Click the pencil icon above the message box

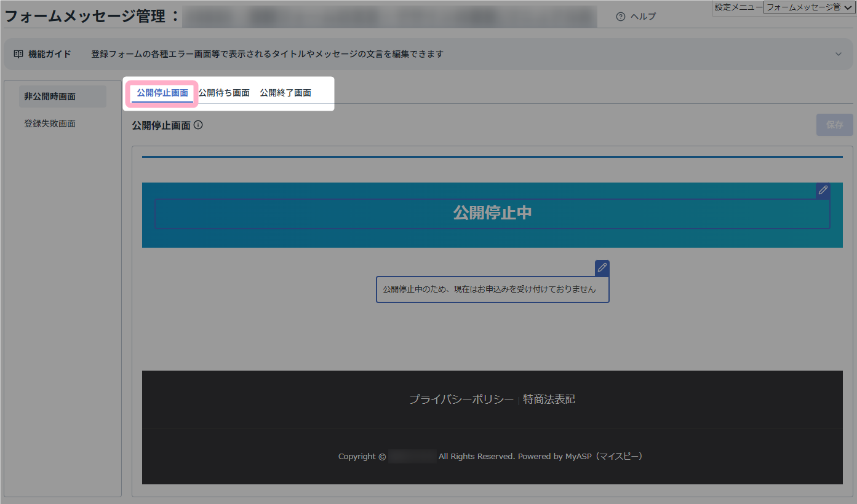pos(602,268)
